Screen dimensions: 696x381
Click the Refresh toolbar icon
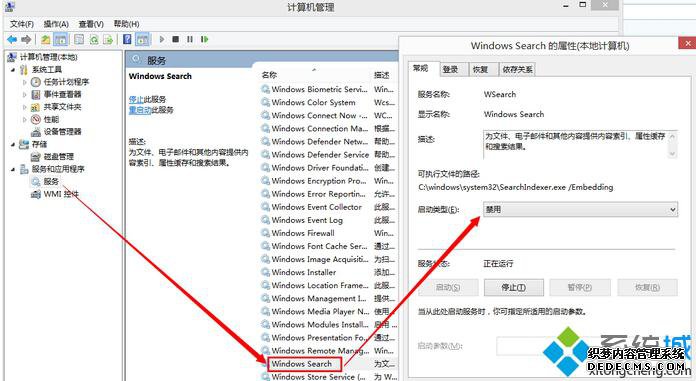click(94, 40)
